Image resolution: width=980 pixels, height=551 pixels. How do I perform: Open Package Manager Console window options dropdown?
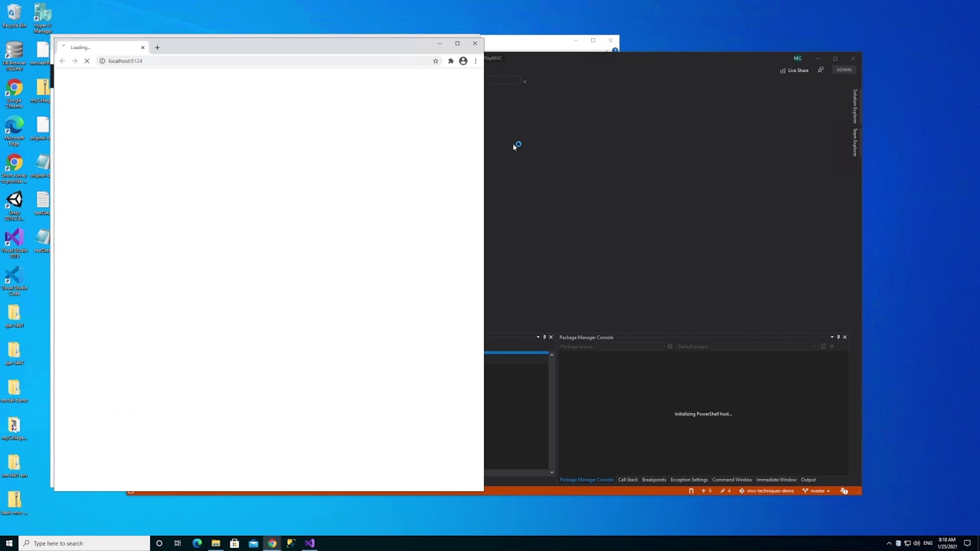click(832, 337)
